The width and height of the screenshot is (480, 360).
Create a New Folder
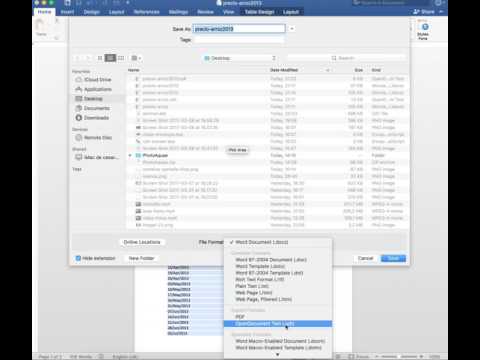coord(141,258)
